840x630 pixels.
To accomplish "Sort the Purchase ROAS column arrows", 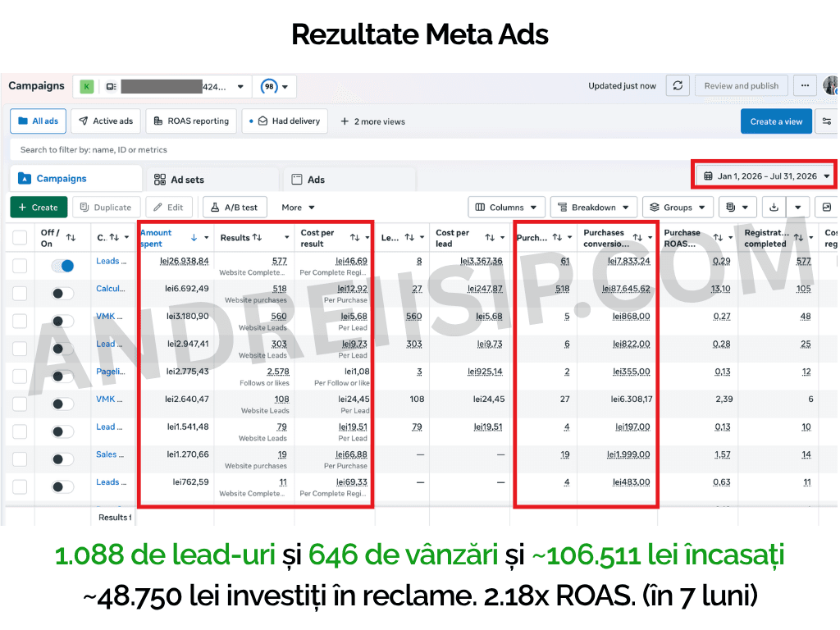I will tap(718, 237).
